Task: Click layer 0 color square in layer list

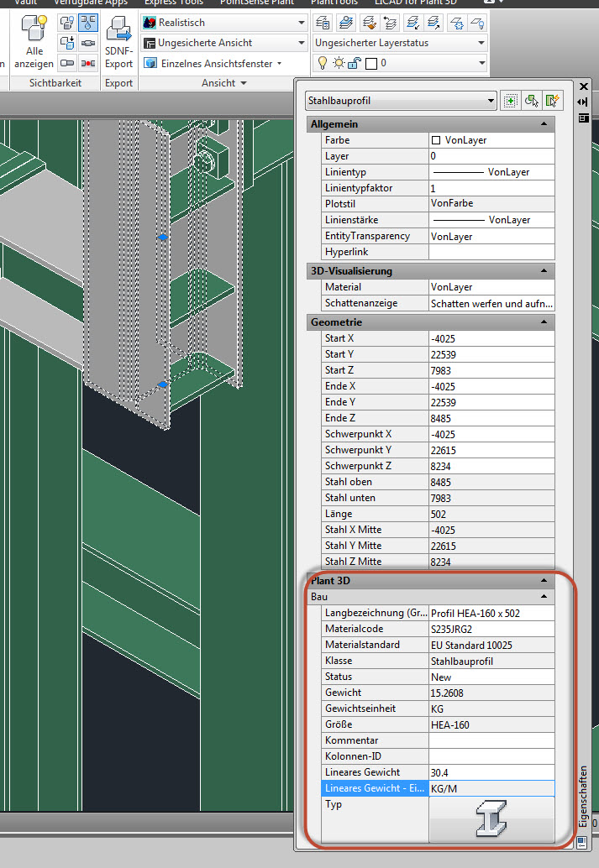Action: 371,64
